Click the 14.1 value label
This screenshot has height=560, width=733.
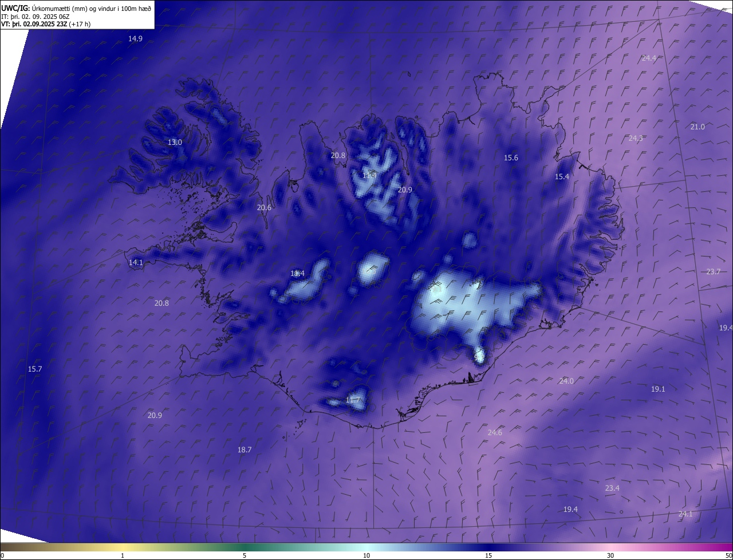click(x=136, y=262)
